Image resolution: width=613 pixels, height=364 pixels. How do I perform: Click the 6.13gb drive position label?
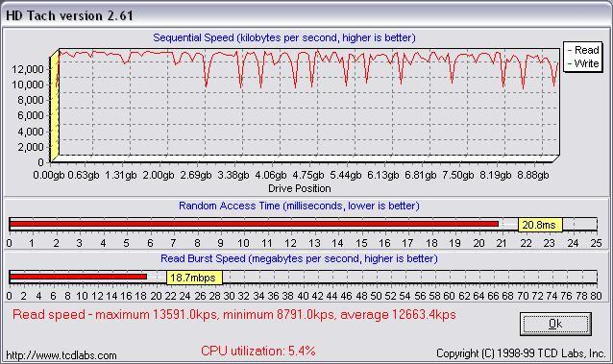pyautogui.click(x=383, y=175)
